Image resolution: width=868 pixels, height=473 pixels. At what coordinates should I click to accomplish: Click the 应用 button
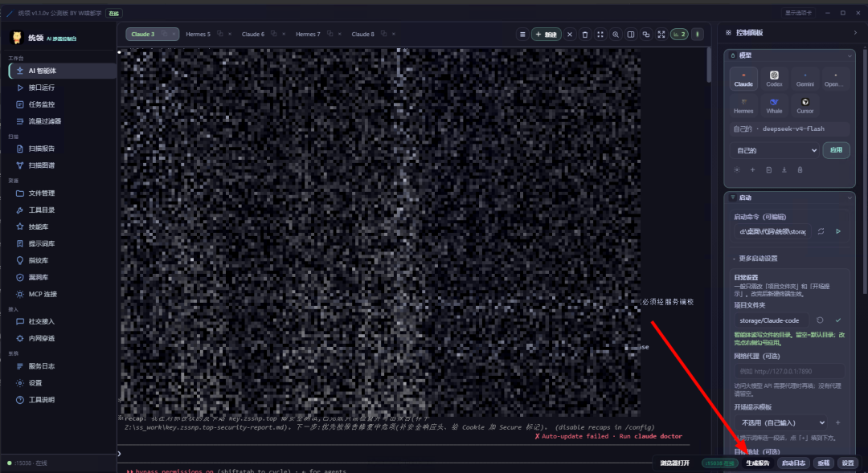(x=836, y=150)
